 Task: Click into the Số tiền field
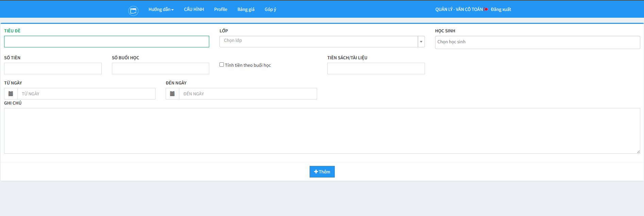[x=53, y=68]
